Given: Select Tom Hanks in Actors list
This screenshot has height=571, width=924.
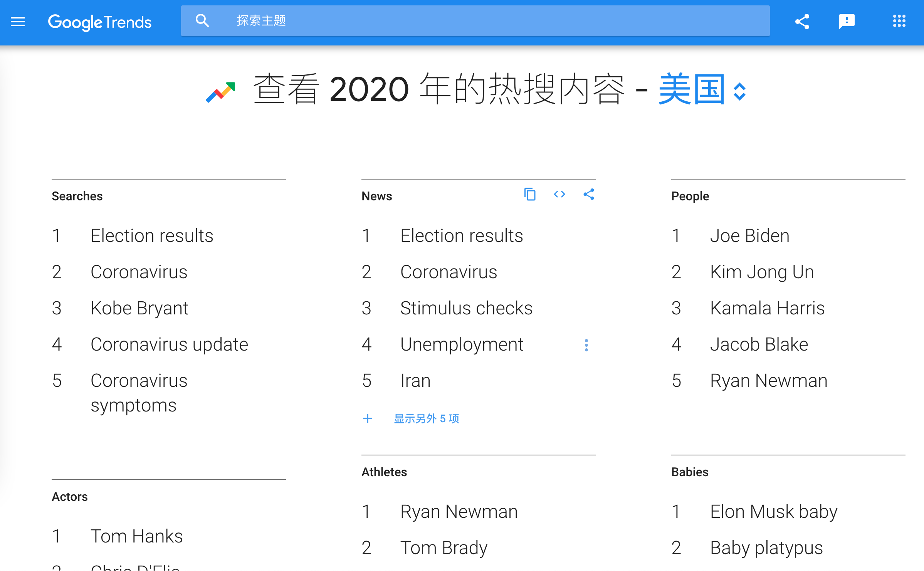Looking at the screenshot, I should [136, 536].
